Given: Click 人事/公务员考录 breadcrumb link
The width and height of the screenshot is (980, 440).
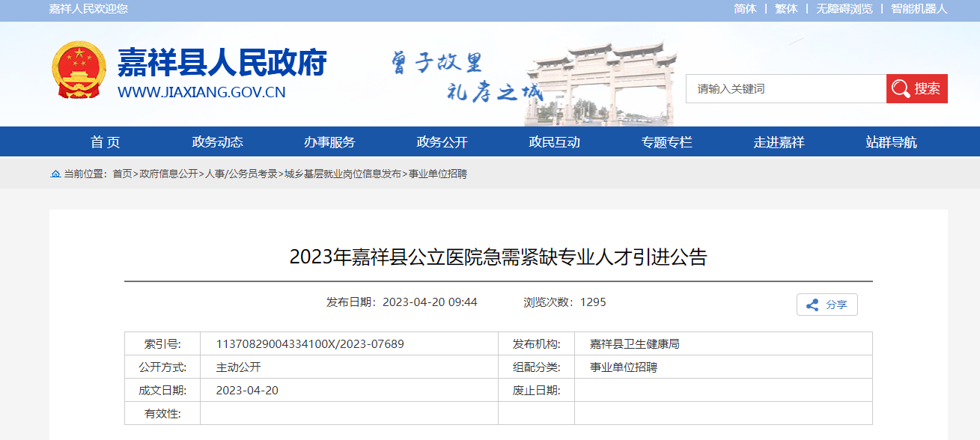Looking at the screenshot, I should click(x=241, y=174).
